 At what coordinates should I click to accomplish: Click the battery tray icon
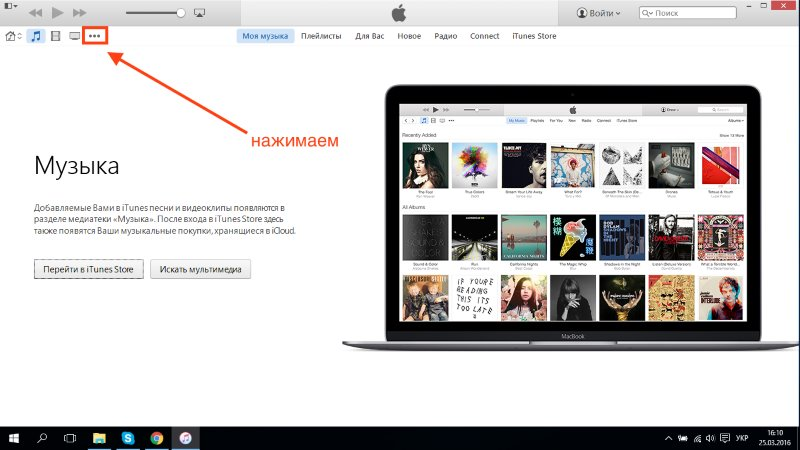(683, 438)
